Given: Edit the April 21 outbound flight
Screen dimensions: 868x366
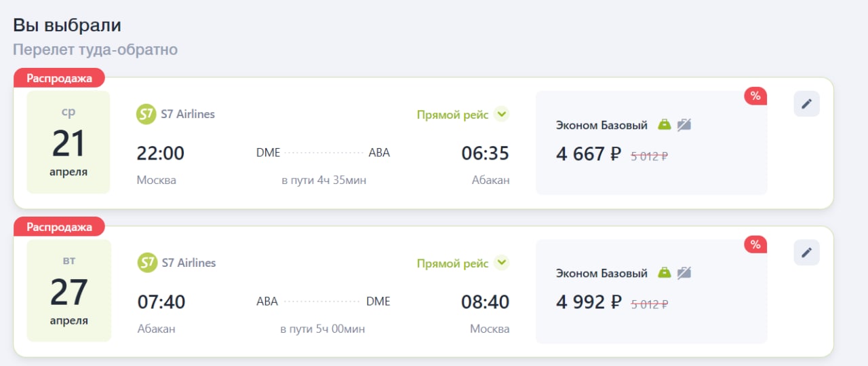Looking at the screenshot, I should tap(806, 104).
